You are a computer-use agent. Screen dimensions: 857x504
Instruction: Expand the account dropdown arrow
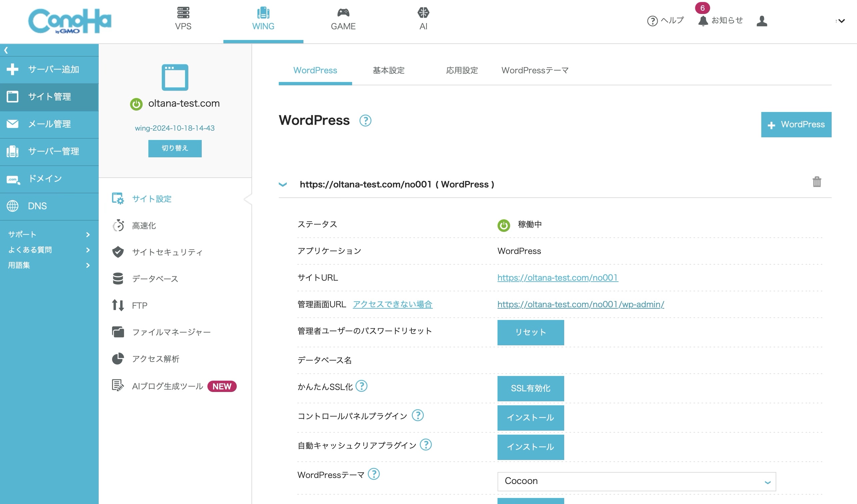[842, 21]
